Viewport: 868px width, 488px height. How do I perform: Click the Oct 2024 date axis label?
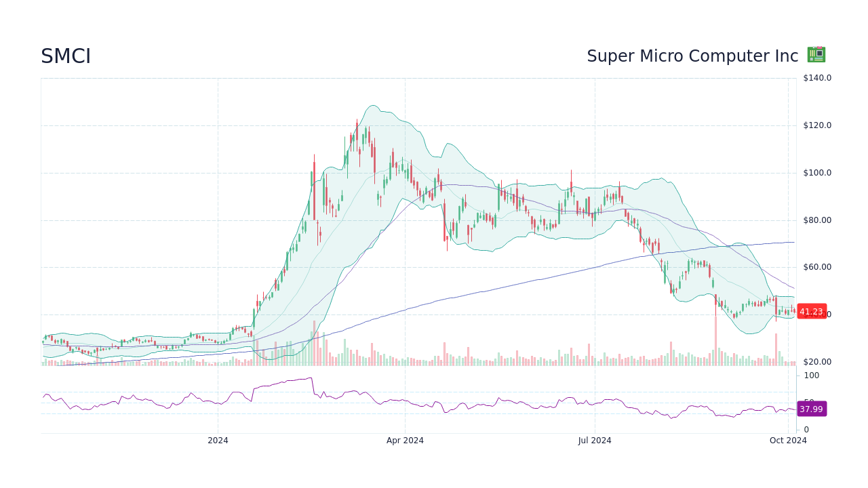click(788, 441)
